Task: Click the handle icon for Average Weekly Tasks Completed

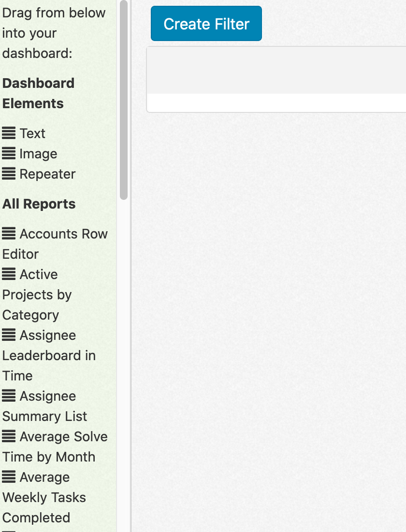Action: 9,477
